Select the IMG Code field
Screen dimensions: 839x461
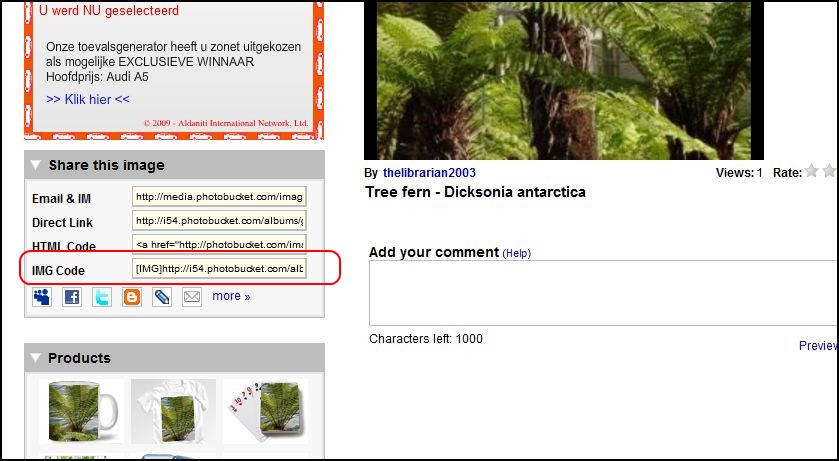219,268
